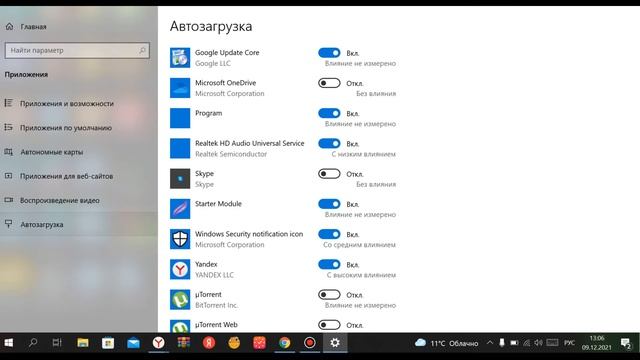Click the 'С низким влиянием' impact label
The image size is (640, 360).
coord(363,154)
